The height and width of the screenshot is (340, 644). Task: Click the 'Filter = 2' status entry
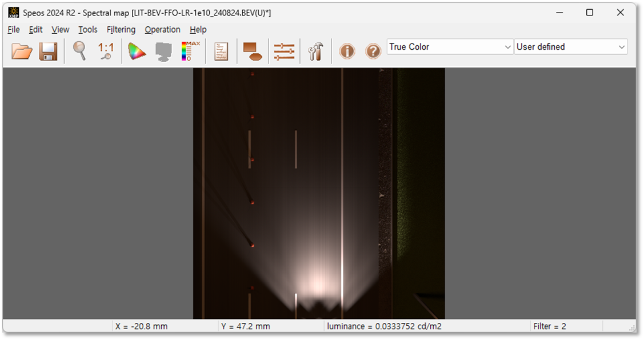click(x=550, y=326)
